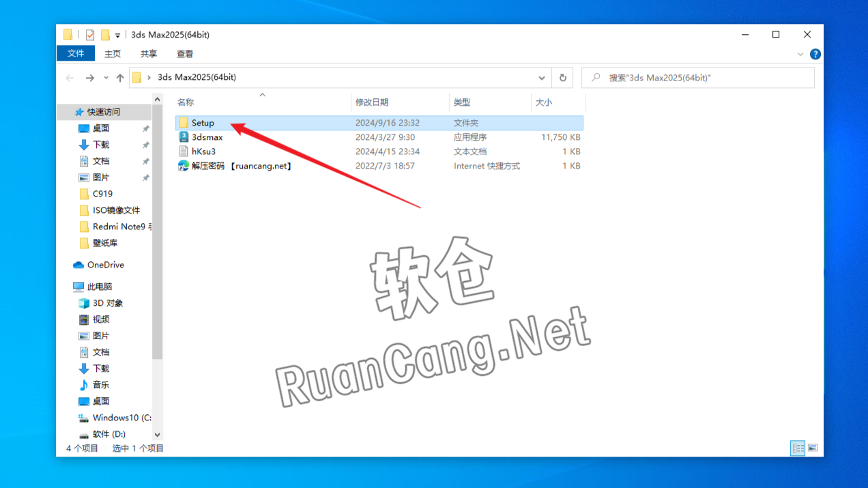The image size is (868, 488).
Task: Sort files by 修改日期 column header
Action: 372,102
